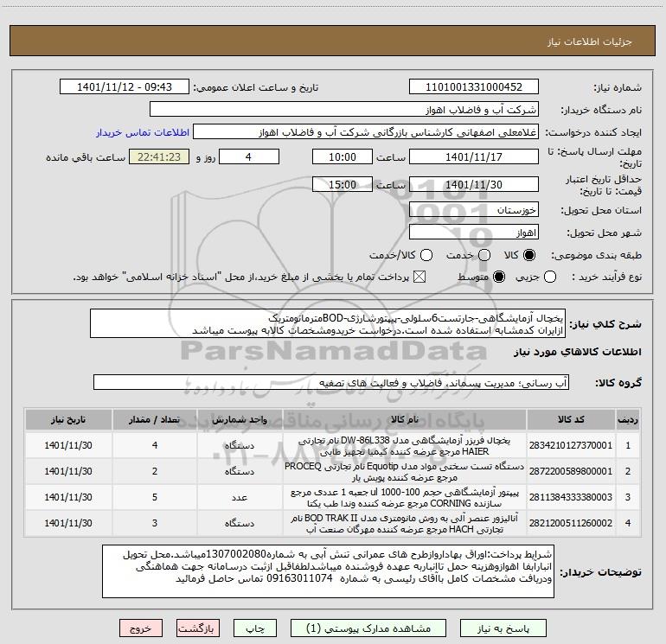Click product code 2872200589800001

(x=571, y=471)
